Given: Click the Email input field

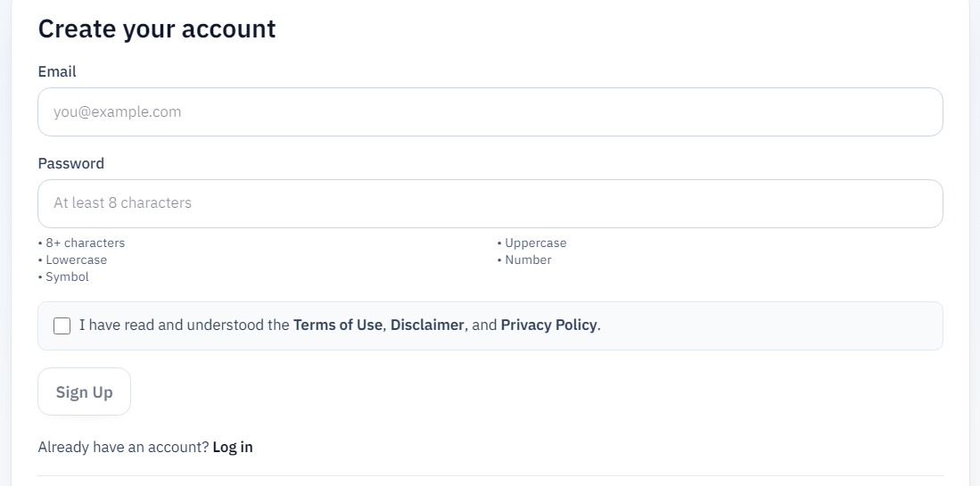Looking at the screenshot, I should point(490,111).
